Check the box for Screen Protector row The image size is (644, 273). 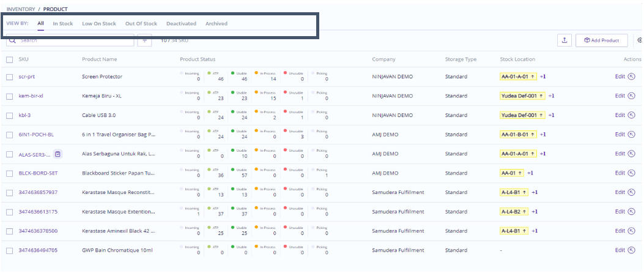tap(9, 77)
